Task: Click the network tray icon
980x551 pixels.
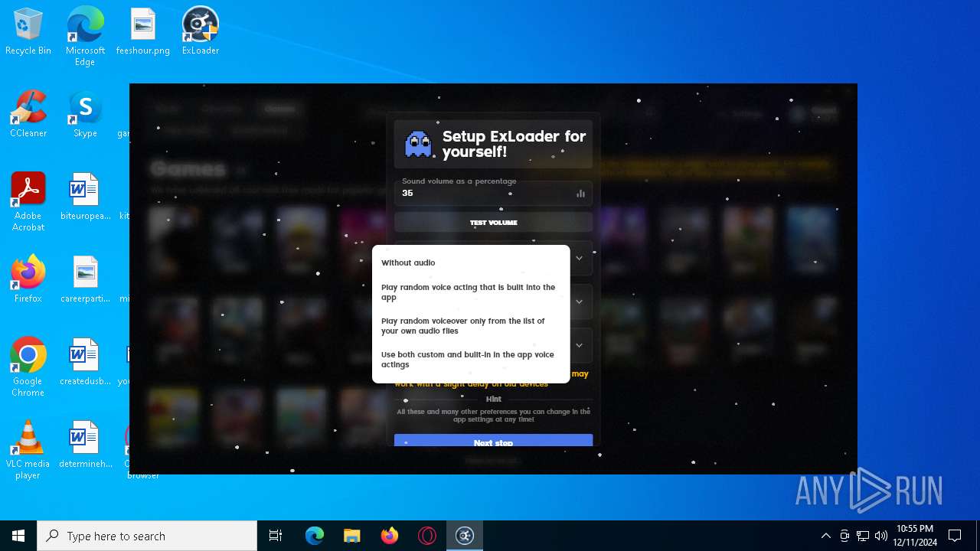Action: pyautogui.click(x=863, y=536)
